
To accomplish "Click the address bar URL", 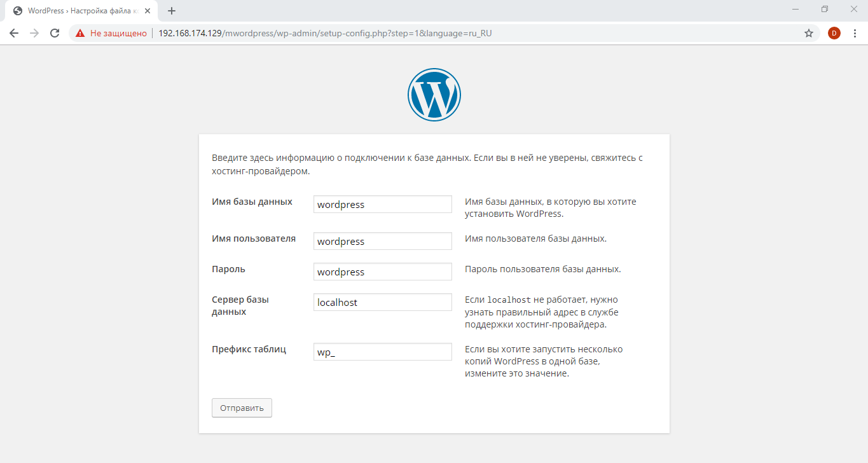I will [325, 33].
